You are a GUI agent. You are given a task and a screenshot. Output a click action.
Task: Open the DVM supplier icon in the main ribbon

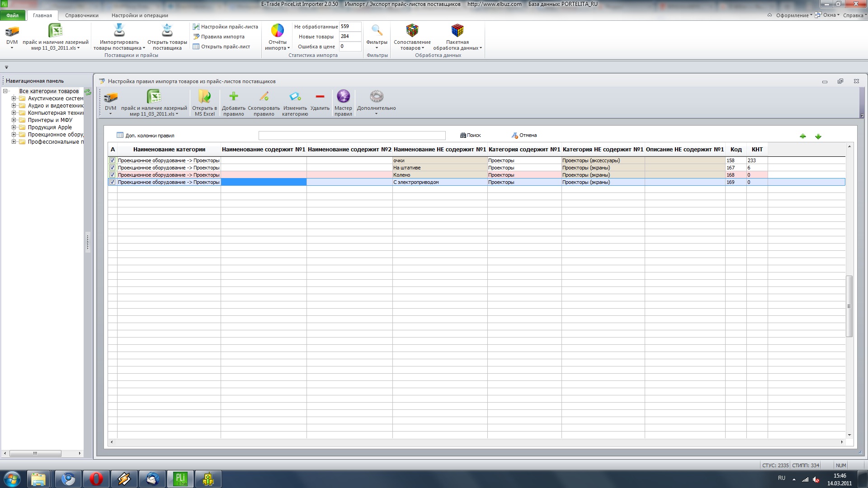point(12,31)
